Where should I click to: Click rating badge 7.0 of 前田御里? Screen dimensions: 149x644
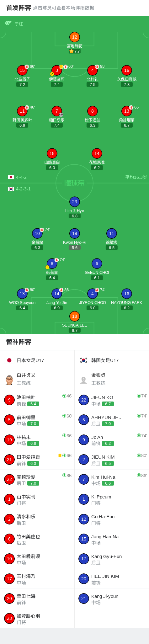coord(33,424)
